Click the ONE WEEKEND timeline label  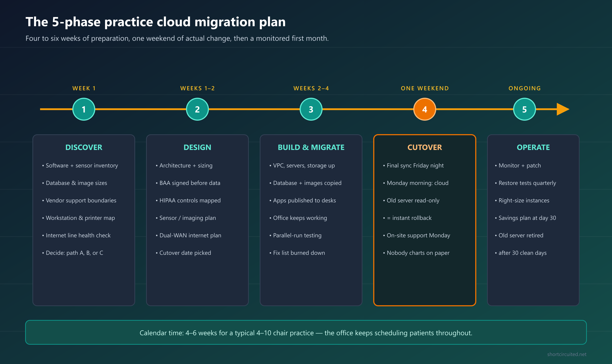coord(425,88)
